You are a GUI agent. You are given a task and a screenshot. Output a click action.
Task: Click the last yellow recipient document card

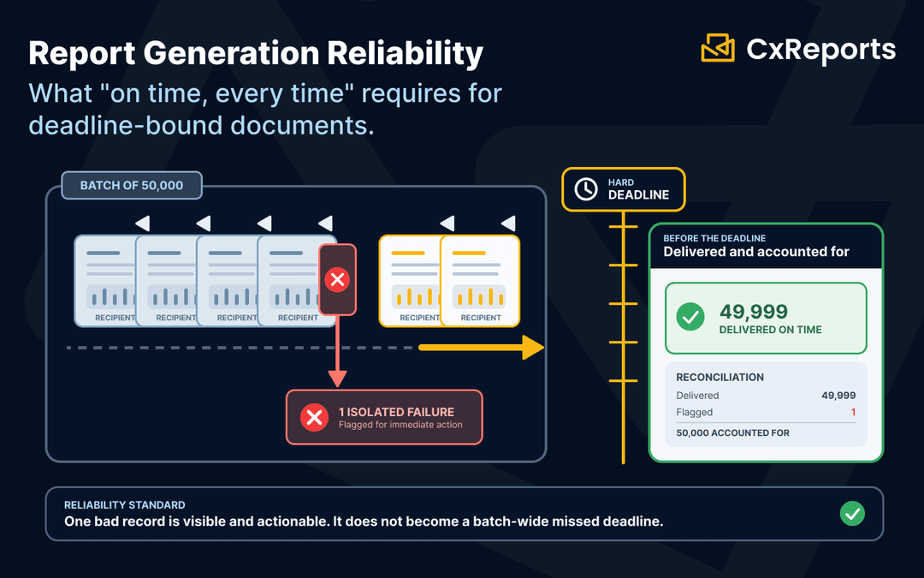tap(480, 281)
